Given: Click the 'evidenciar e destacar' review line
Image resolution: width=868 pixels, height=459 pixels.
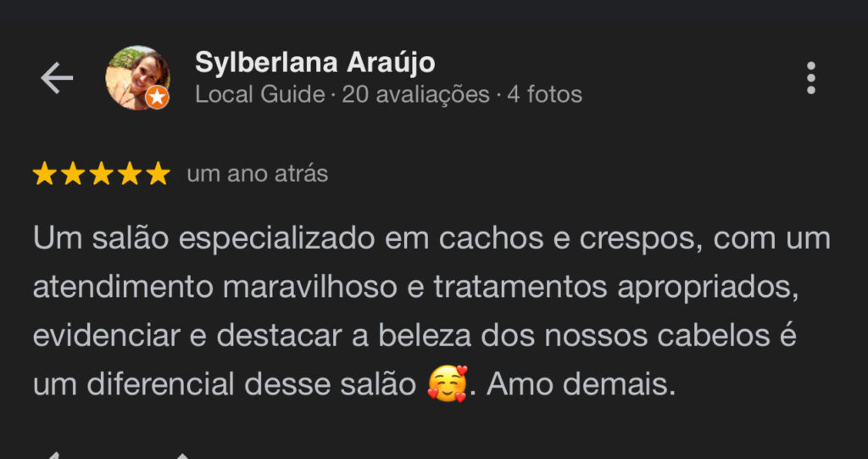Looking at the screenshot, I should pos(415,336).
